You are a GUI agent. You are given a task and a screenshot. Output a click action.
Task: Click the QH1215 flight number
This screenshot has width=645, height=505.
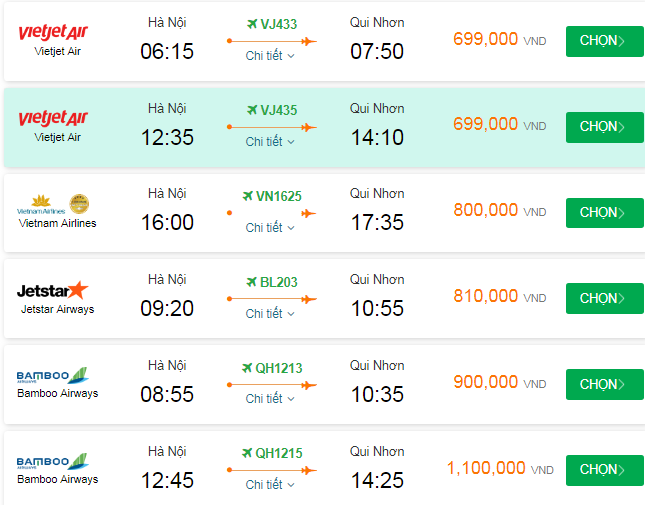pyautogui.click(x=278, y=453)
